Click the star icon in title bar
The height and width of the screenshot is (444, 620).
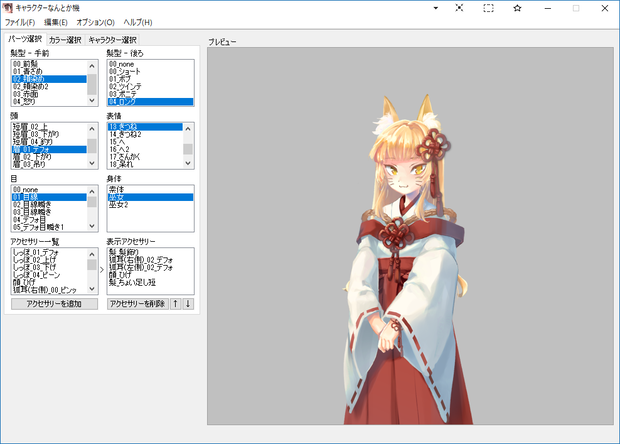pyautogui.click(x=517, y=8)
